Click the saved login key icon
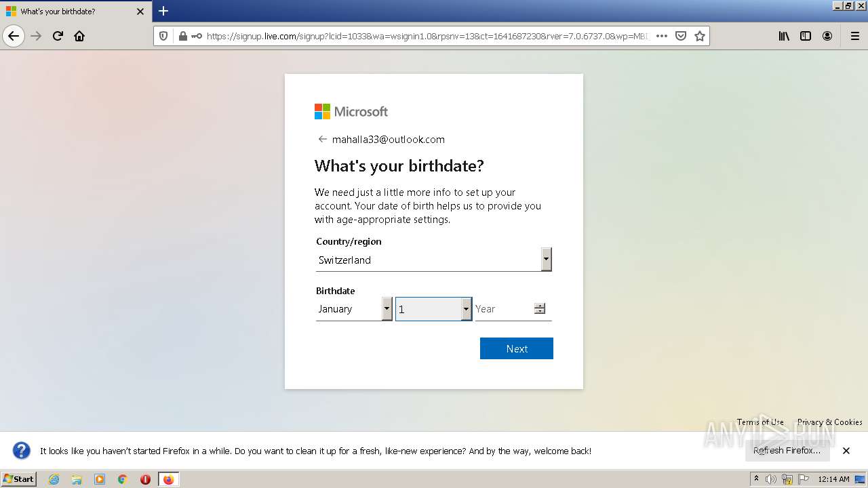The height and width of the screenshot is (488, 868). (197, 36)
